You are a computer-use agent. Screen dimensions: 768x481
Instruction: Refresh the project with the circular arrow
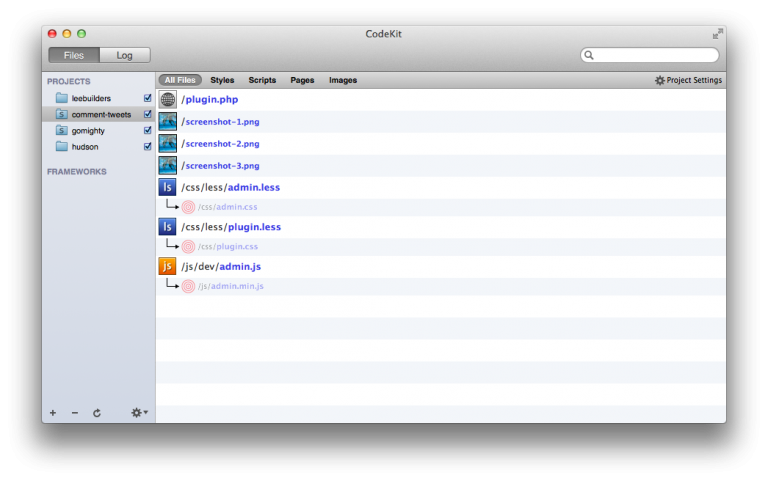click(97, 413)
